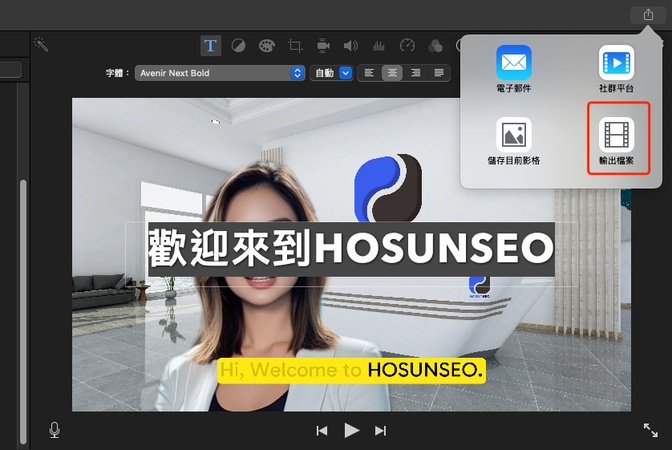
Task: Set title text alignment to center
Action: point(392,73)
